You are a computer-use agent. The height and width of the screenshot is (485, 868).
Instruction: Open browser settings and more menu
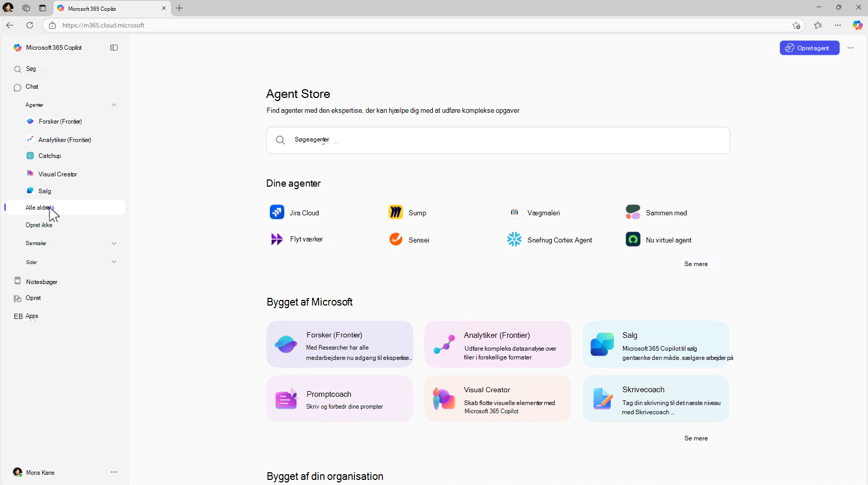[838, 25]
